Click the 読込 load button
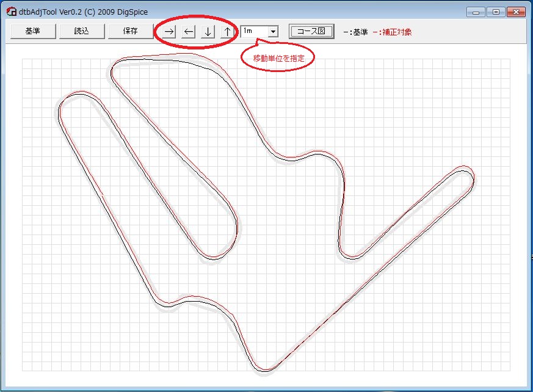Image resolution: width=533 pixels, height=392 pixels. click(x=82, y=31)
